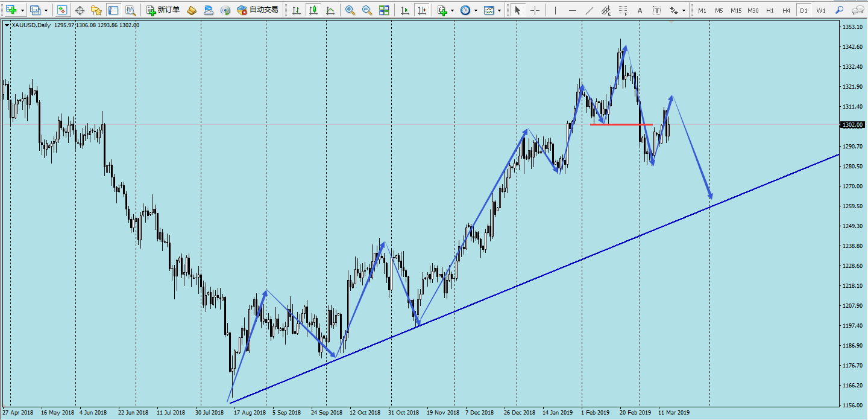Select the Trendline drawing tool
This screenshot has height=420, width=868.
[x=590, y=10]
